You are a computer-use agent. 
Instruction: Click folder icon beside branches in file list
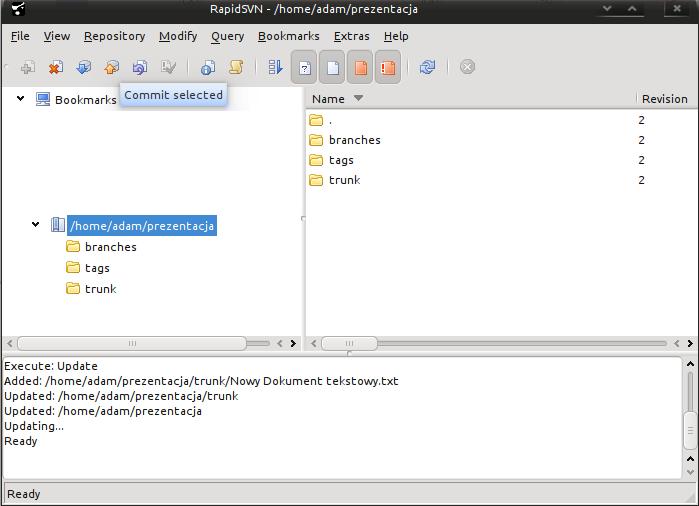(316, 140)
